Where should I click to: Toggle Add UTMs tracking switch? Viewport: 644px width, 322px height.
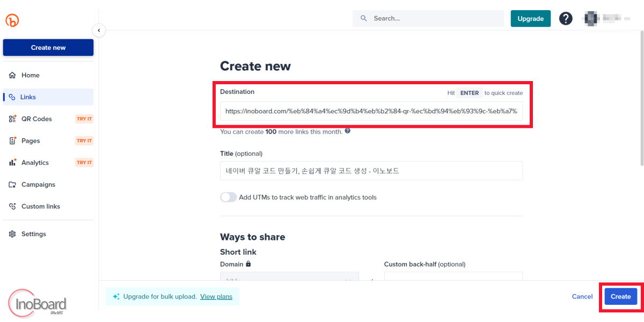click(x=228, y=197)
